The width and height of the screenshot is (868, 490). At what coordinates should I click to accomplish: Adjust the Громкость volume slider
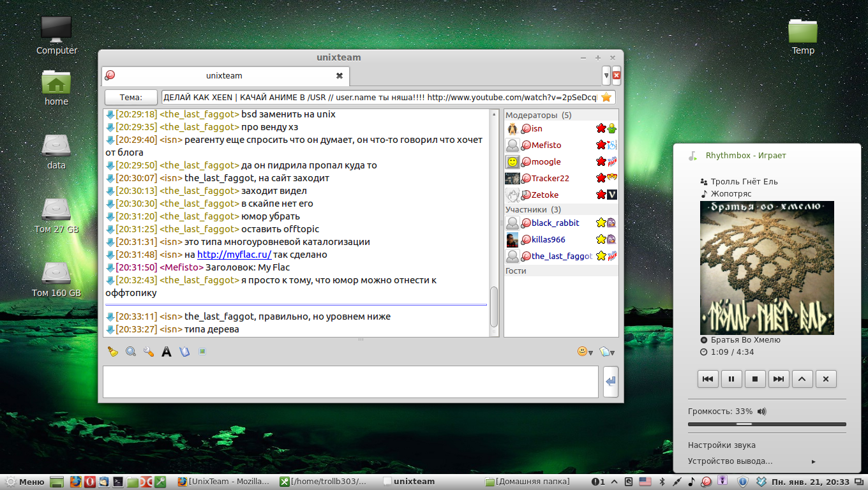coord(744,424)
